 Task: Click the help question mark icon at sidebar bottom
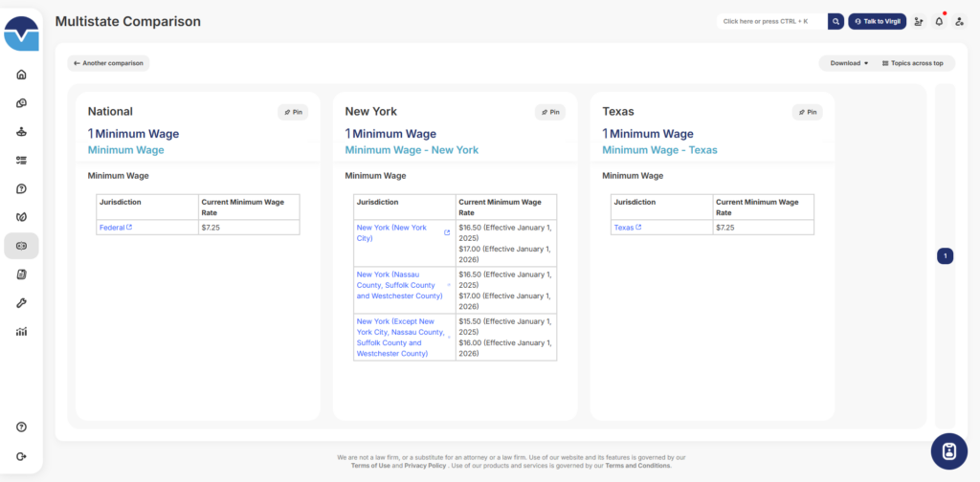pyautogui.click(x=21, y=427)
